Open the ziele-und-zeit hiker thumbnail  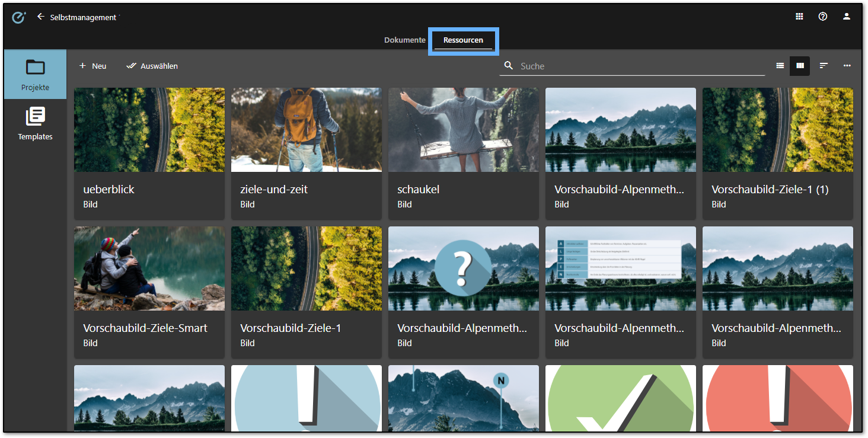[307, 130]
